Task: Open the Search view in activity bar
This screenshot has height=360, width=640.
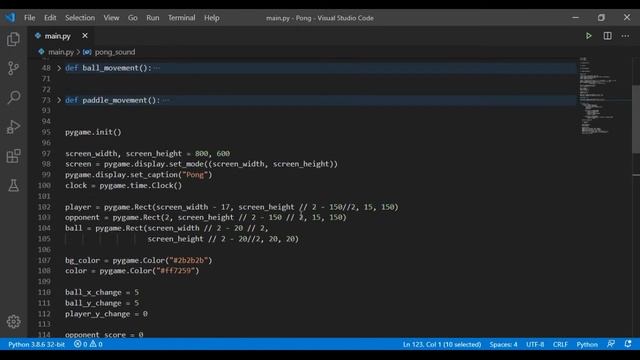Action: pos(13,97)
